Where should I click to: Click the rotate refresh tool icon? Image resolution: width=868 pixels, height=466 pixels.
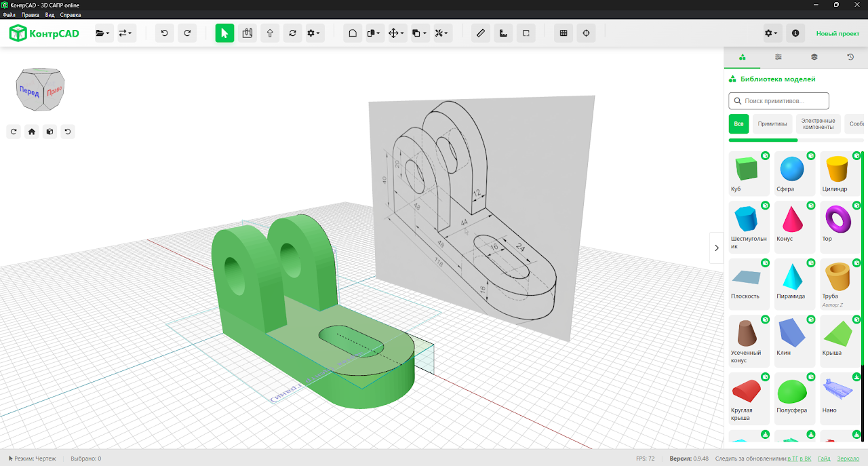tap(292, 33)
